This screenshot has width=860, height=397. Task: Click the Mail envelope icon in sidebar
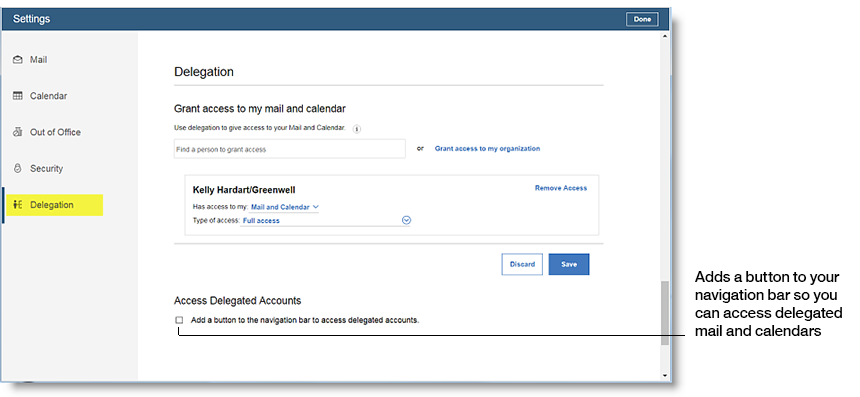click(x=18, y=60)
